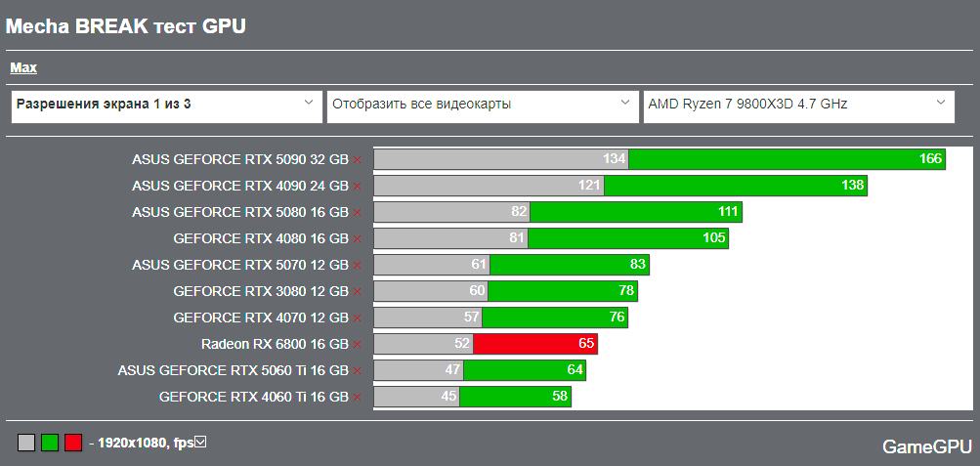This screenshot has height=466, width=980.
Task: Click the ASUS GEFORCE RTX 5080 16 GB label
Action: coord(240,212)
